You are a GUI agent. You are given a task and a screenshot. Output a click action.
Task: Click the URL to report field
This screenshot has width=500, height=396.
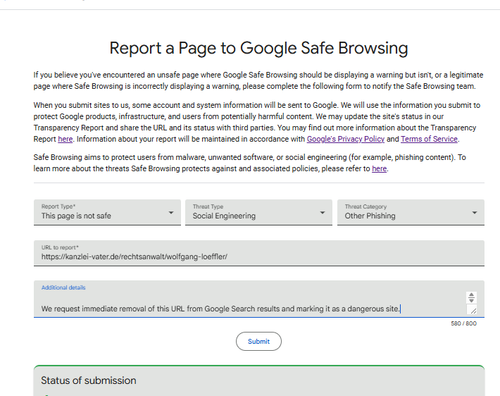[259, 253]
